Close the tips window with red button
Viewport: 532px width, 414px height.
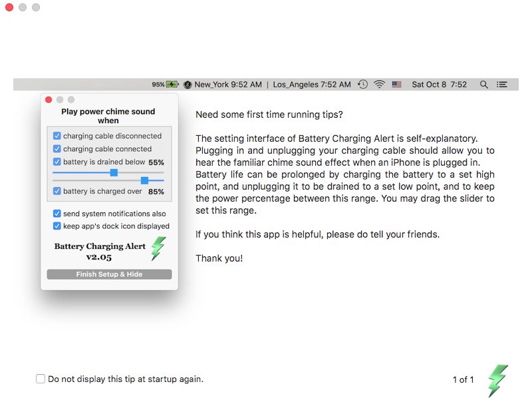click(x=9, y=7)
